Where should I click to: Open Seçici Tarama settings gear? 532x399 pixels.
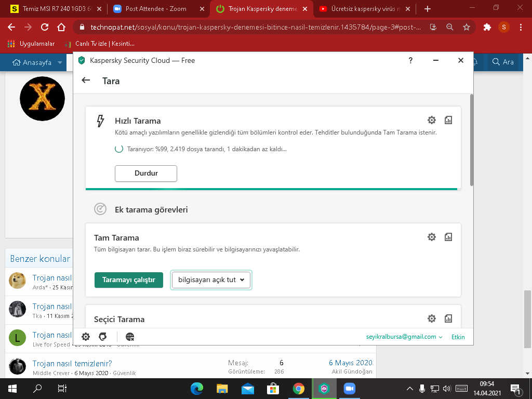click(x=432, y=318)
